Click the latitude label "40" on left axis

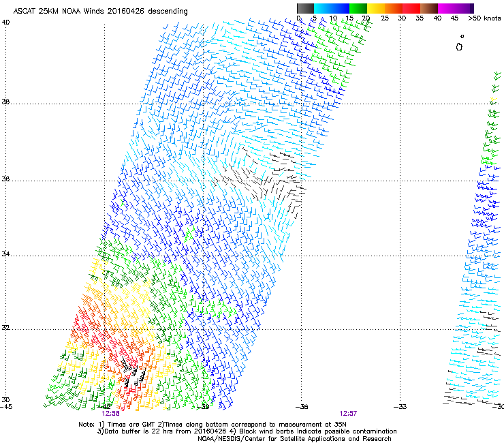(5, 22)
